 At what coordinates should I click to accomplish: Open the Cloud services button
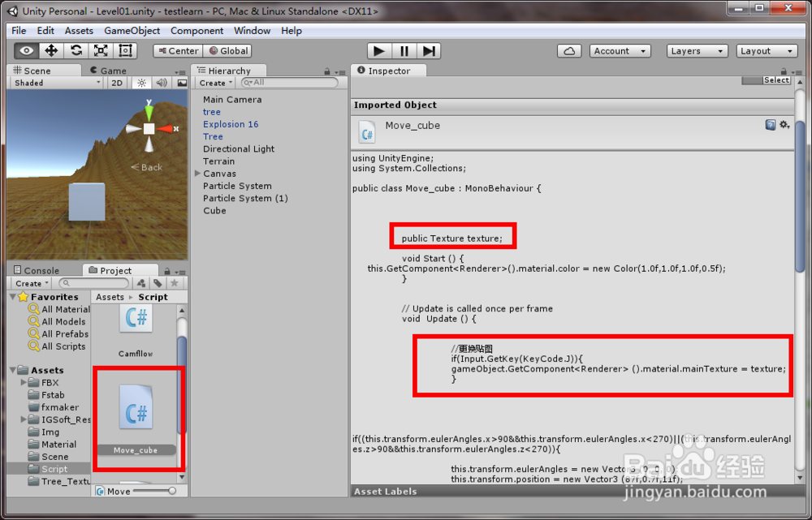pos(569,51)
